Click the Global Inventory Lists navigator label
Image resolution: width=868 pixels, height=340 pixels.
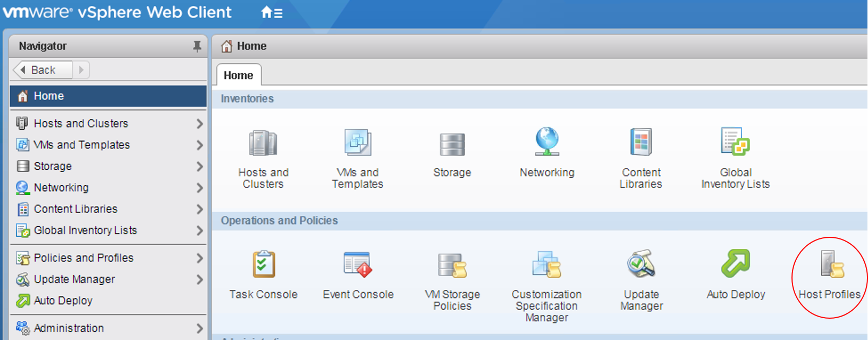click(x=86, y=230)
